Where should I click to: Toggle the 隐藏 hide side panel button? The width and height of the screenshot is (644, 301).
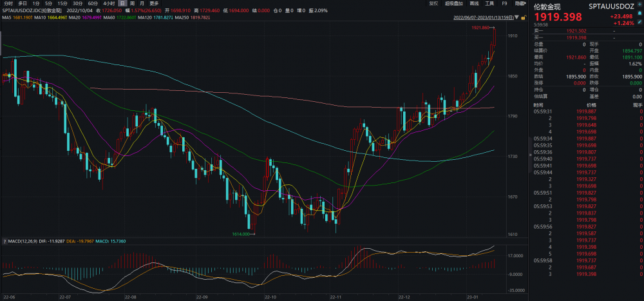[519, 3]
